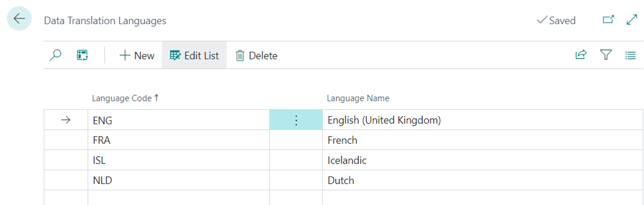Viewport: 644px width, 205px height.
Task: Click the share icon in the toolbar
Action: click(581, 55)
